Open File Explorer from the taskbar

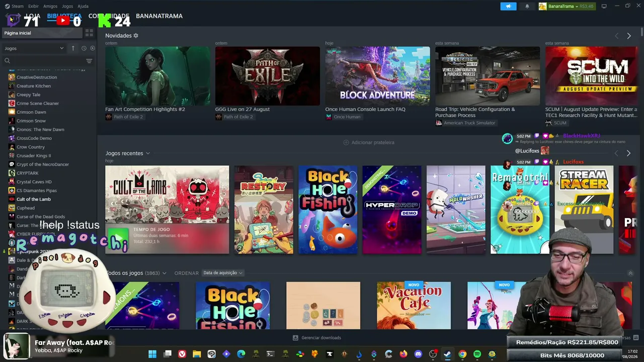[197, 354]
